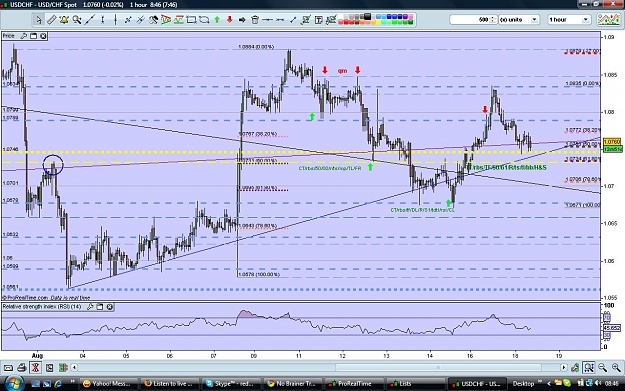The image size is (625, 391).
Task: Open RSI indicator wrench settings
Action: tap(90, 307)
